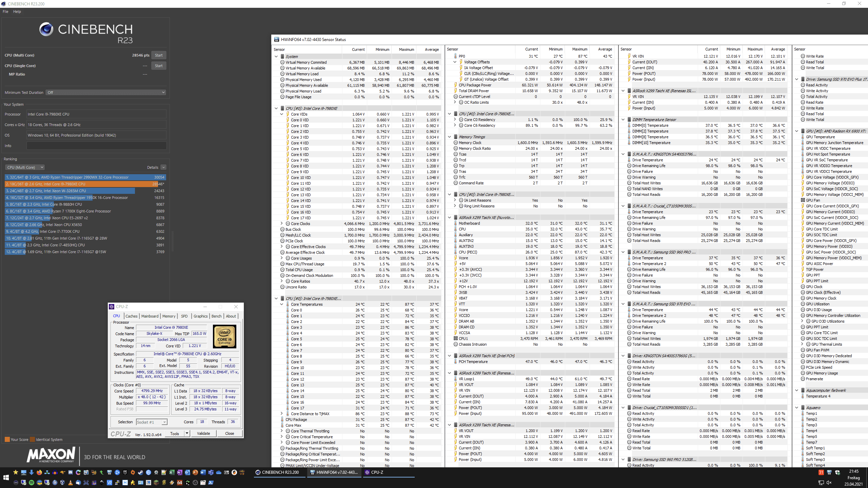Viewport: 868px width, 488px height.
Task: Open Discord from the taskbar
Action: [71, 472]
